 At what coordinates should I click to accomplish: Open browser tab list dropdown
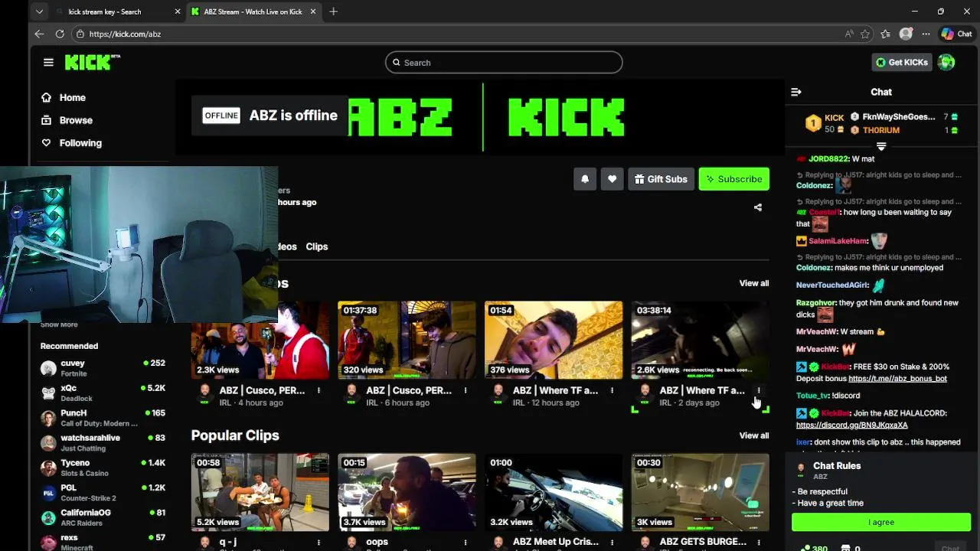pyautogui.click(x=39, y=11)
